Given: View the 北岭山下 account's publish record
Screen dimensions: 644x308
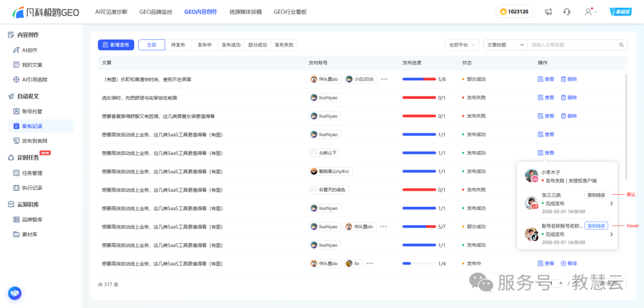Looking at the screenshot, I should tap(546, 153).
